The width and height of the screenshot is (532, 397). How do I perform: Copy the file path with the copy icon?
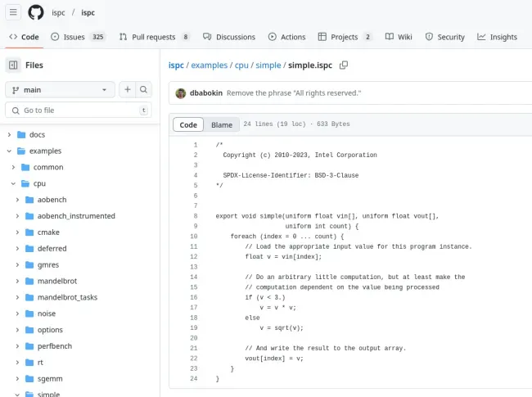pyautogui.click(x=344, y=65)
